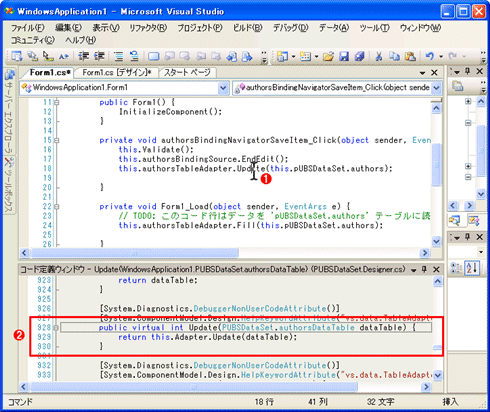Image resolution: width=490 pixels, height=412 pixels.
Task: Uncomment the selected lines icon
Action: 134,56
